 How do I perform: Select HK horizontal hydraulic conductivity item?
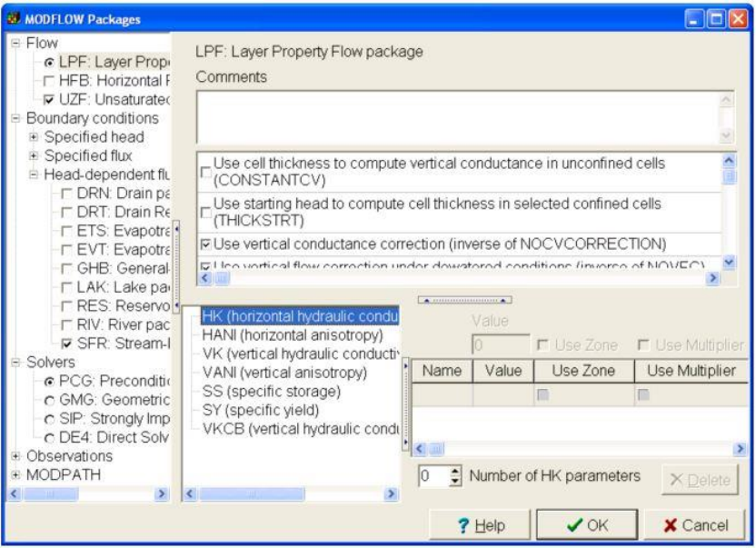(300, 316)
